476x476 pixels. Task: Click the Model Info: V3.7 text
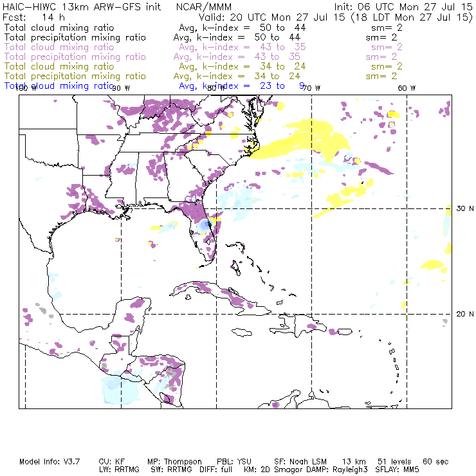pos(50,462)
